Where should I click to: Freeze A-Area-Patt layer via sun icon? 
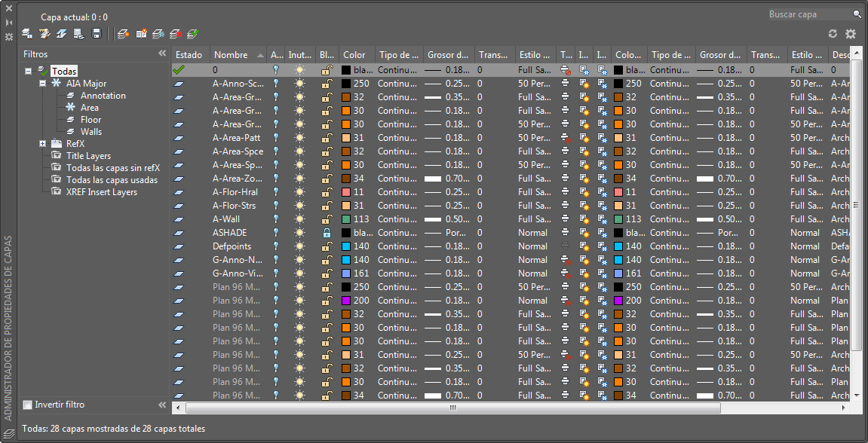(299, 138)
